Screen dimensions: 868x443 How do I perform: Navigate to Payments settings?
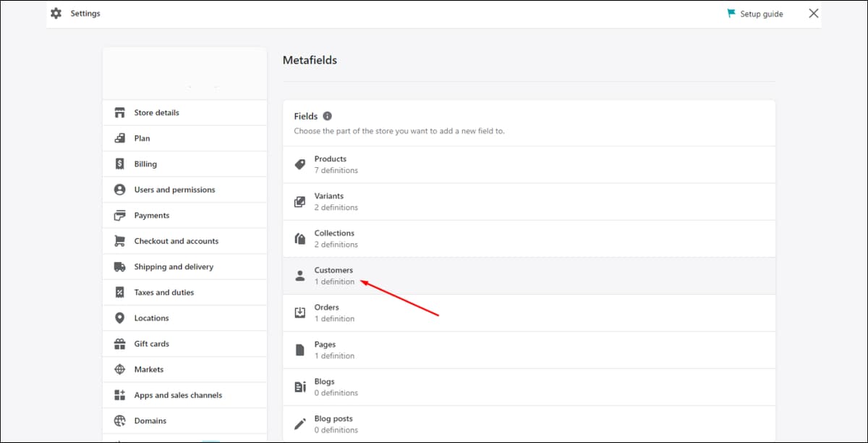tap(184, 216)
